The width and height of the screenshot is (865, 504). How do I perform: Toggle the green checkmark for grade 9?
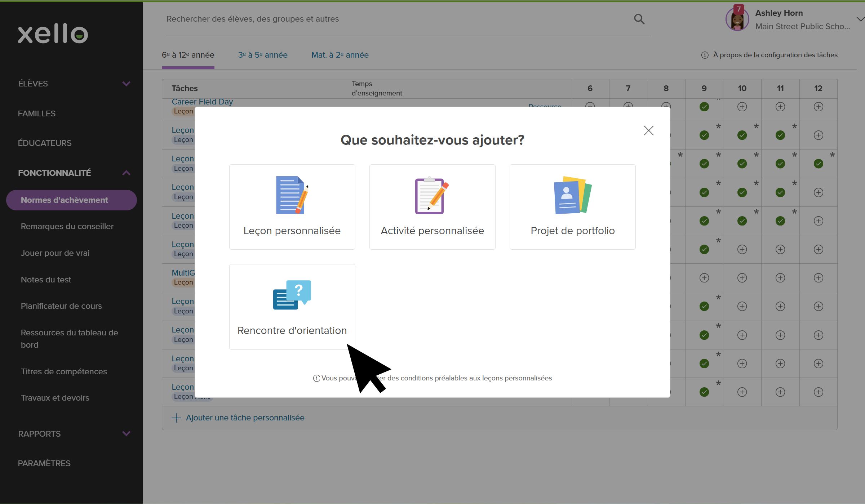[x=704, y=107]
